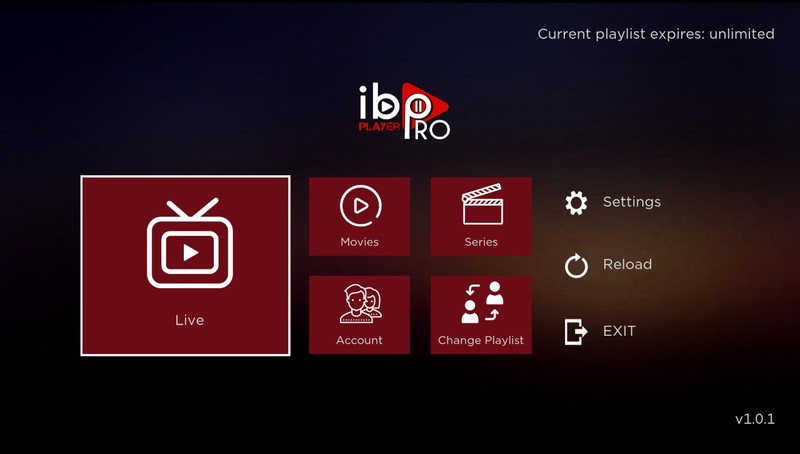This screenshot has height=454, width=800.
Task: Open Settings via its text label
Action: tap(631, 202)
